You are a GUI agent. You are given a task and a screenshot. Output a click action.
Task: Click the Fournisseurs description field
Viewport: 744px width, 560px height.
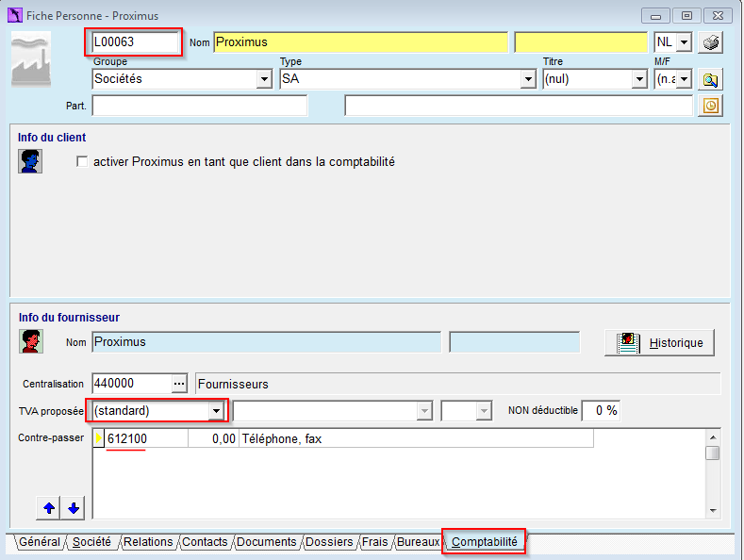point(458,384)
